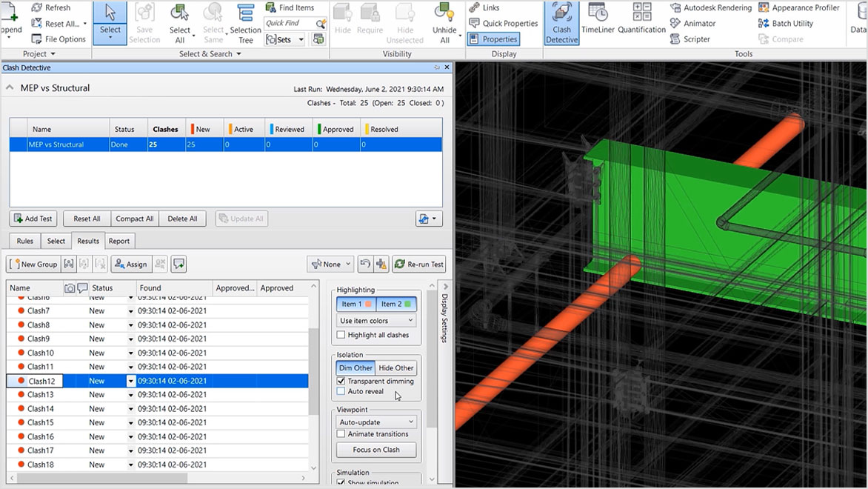Enable the Highlight all clashes checkbox
This screenshot has height=489, width=868.
pos(340,335)
